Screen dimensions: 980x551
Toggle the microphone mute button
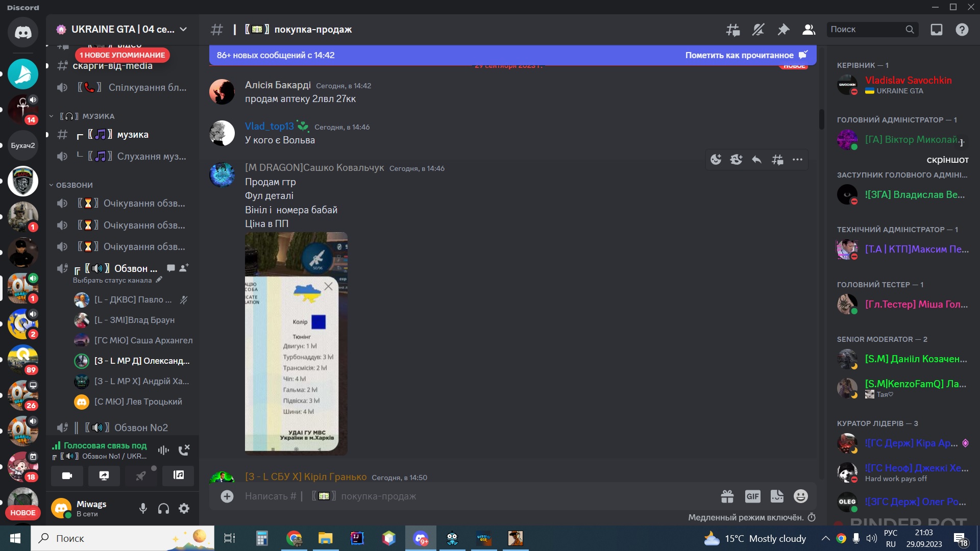tap(143, 508)
